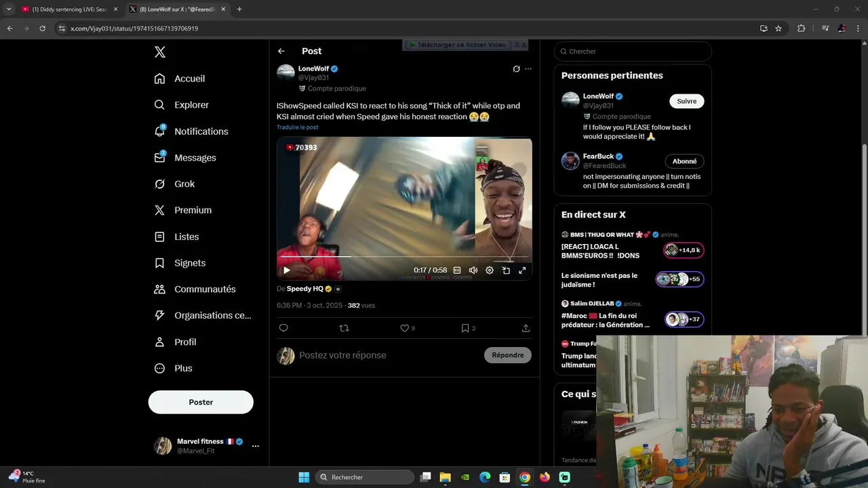
Task: Bookmark the post
Action: point(465,328)
